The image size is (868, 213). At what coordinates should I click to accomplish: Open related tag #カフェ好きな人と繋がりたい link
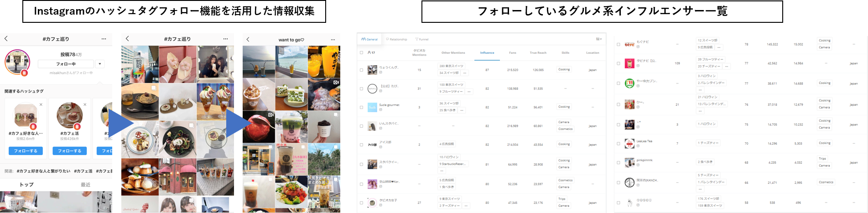tap(43, 171)
